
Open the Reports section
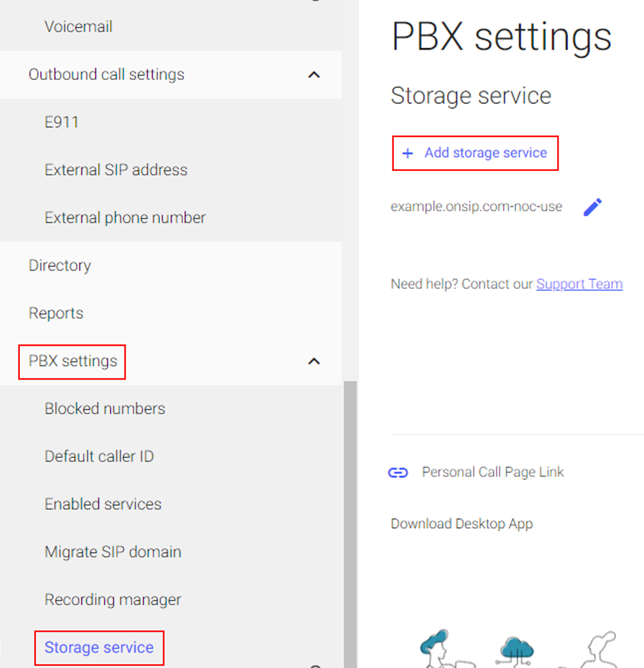[56, 313]
